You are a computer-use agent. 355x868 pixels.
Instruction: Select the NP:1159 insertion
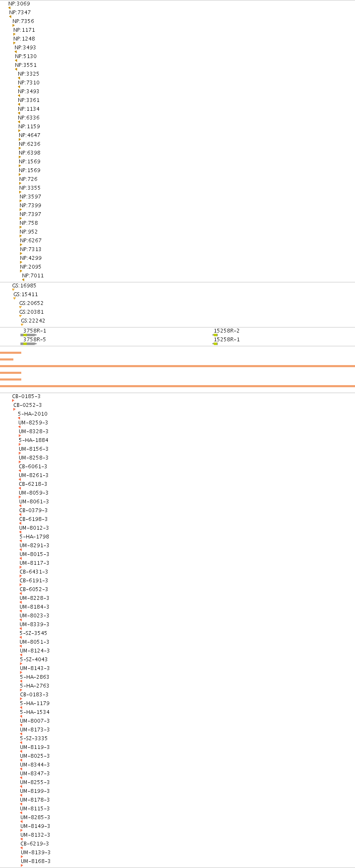(x=29, y=127)
